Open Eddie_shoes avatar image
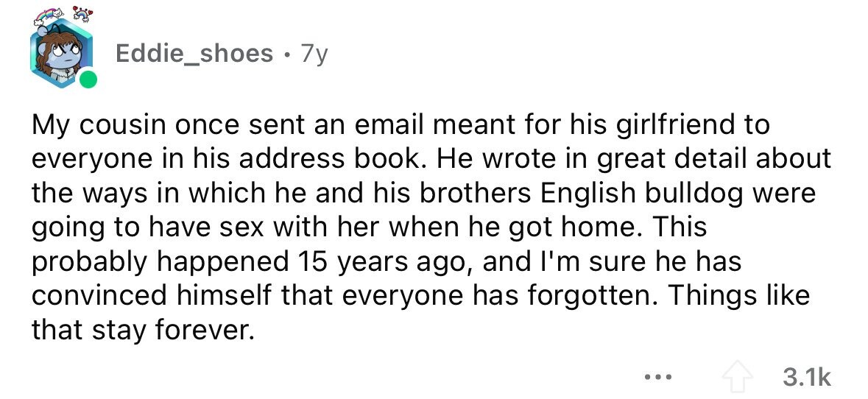Image resolution: width=868 pixels, height=399 pixels. point(60,53)
